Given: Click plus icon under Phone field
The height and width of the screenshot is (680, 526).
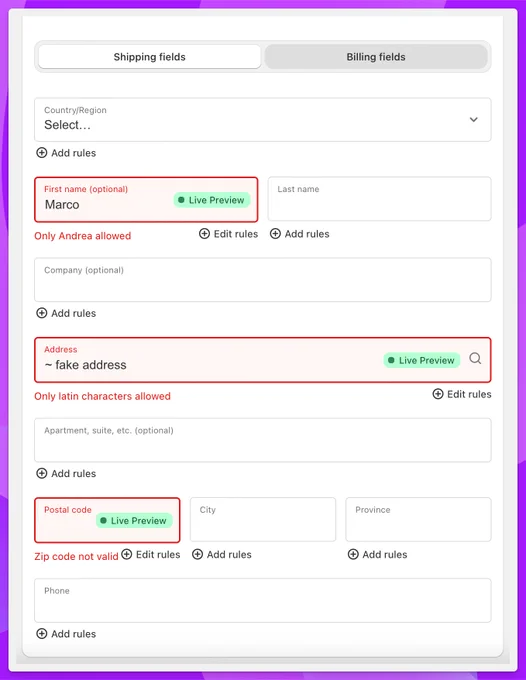Looking at the screenshot, I should [x=42, y=634].
